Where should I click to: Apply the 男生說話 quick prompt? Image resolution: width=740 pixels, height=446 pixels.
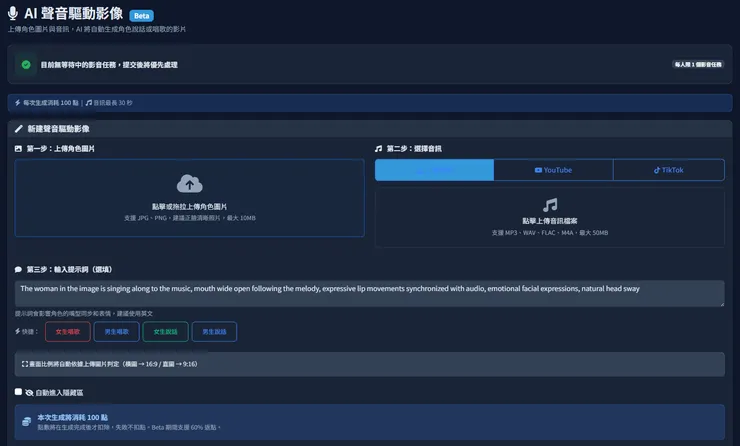(214, 332)
